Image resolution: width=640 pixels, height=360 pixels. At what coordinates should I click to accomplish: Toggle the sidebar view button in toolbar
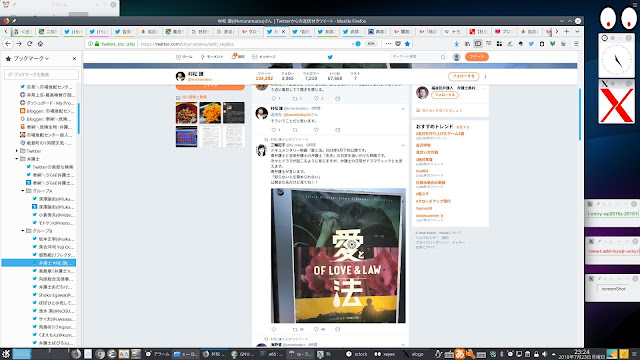click(478, 44)
